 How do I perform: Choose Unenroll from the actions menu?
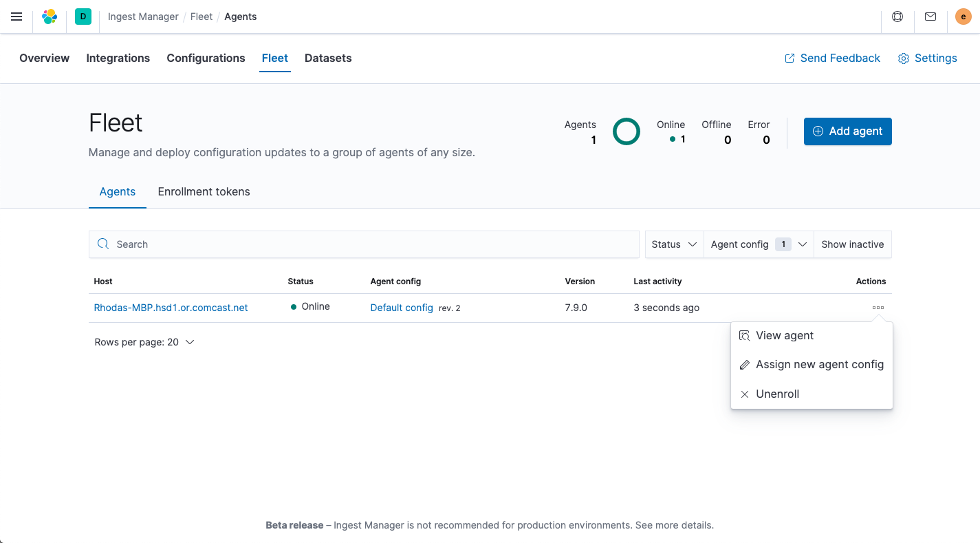coord(777,394)
